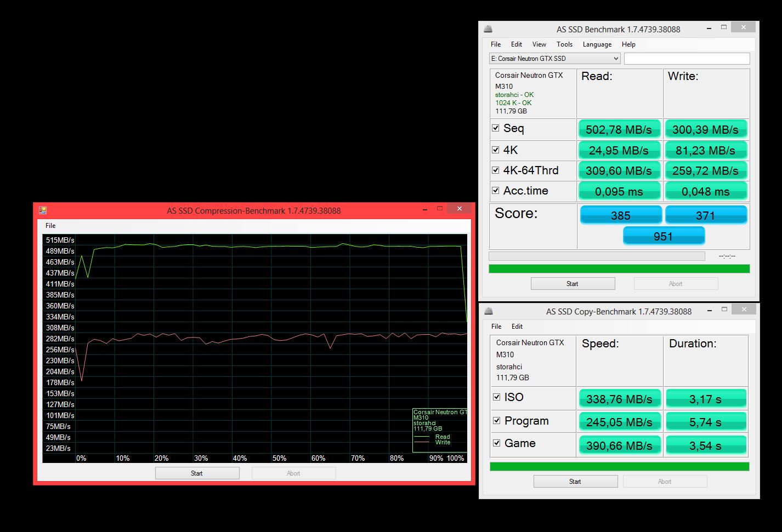The width and height of the screenshot is (782, 532).
Task: Click the 1024 K - OK alignment status
Action: pos(513,103)
